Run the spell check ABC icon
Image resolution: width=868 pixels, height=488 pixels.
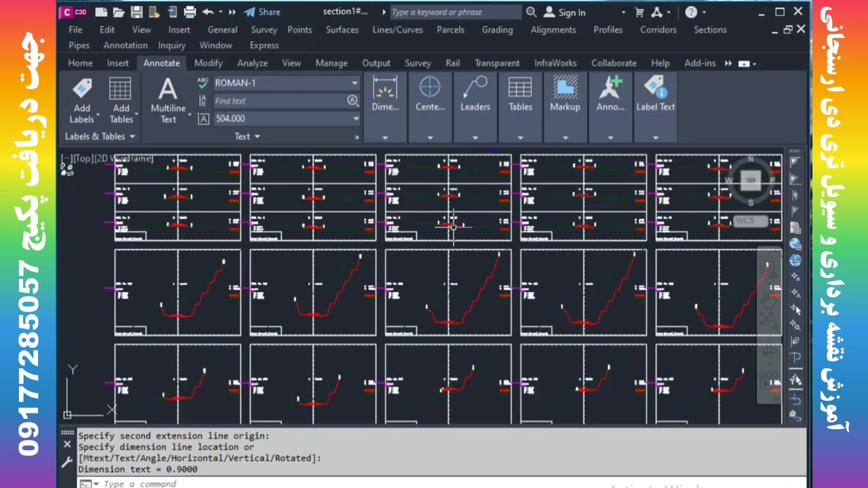pos(203,82)
